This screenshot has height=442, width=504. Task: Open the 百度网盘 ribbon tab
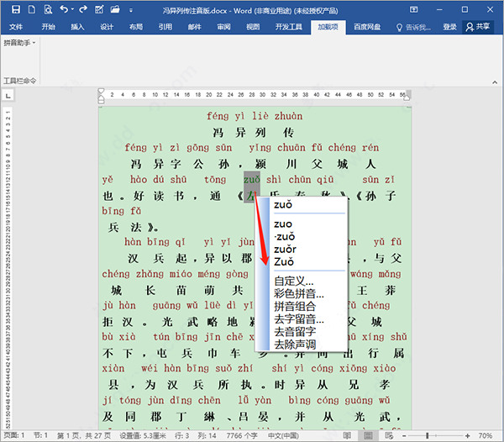pyautogui.click(x=365, y=27)
